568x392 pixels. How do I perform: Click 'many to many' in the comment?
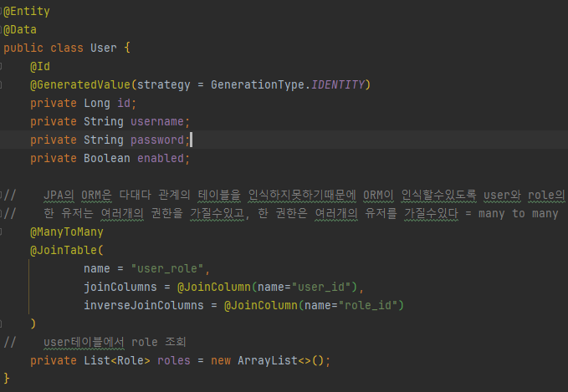(518, 214)
